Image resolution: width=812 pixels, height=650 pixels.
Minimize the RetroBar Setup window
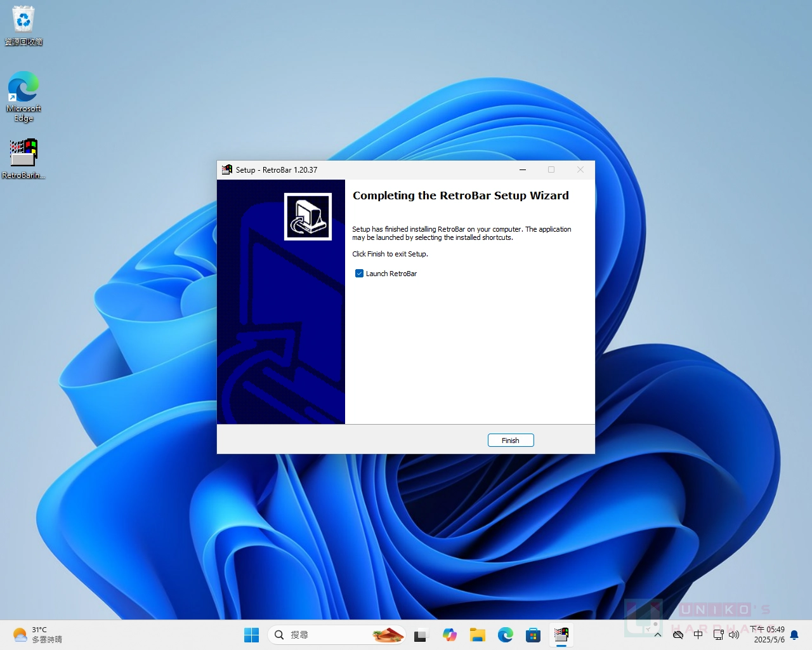523,169
